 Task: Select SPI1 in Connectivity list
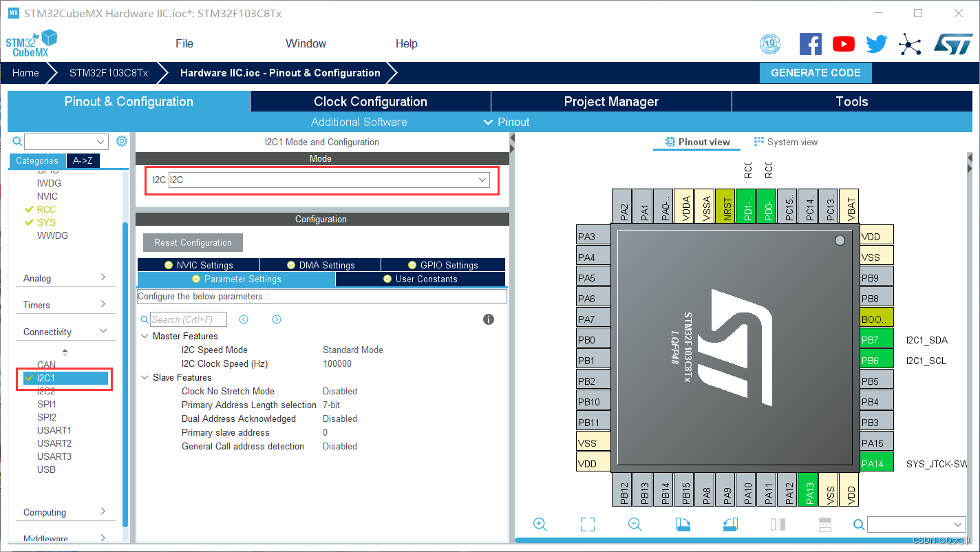47,404
